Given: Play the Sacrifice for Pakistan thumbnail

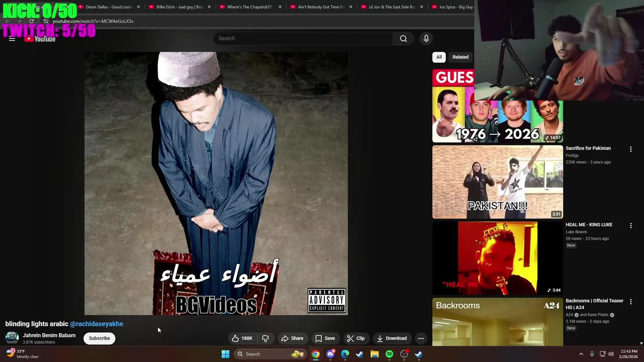Looking at the screenshot, I should (498, 182).
